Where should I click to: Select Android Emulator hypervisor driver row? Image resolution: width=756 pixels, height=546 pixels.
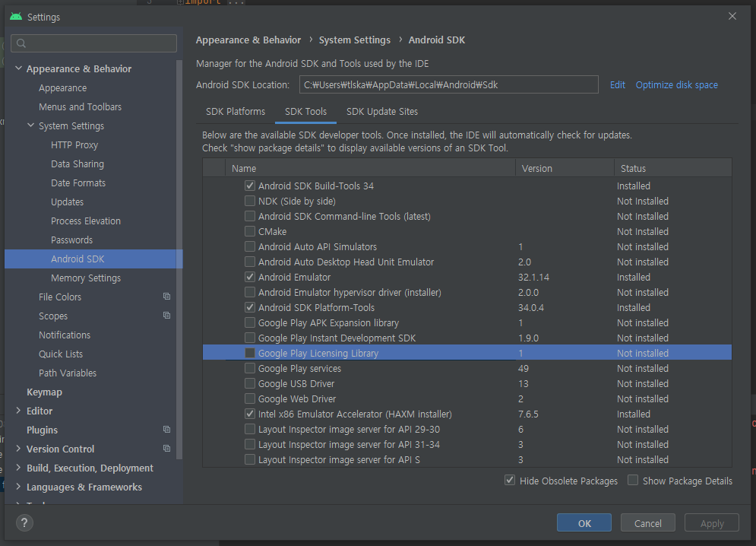(x=467, y=292)
